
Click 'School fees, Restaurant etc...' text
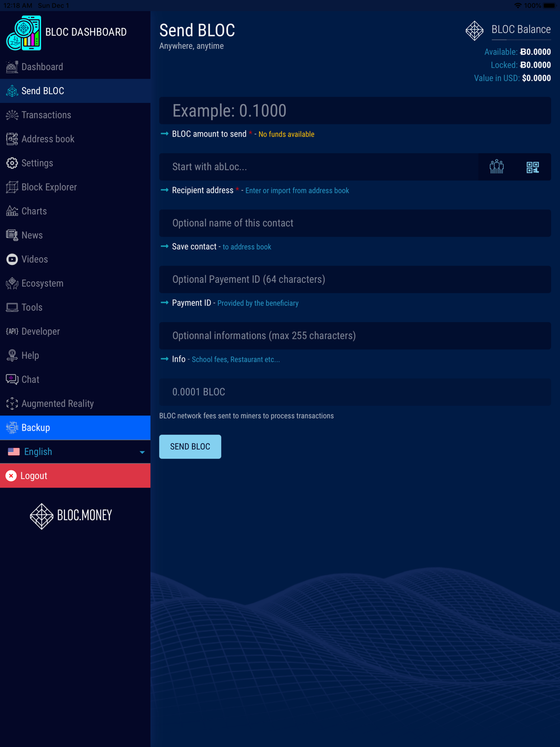tap(236, 360)
